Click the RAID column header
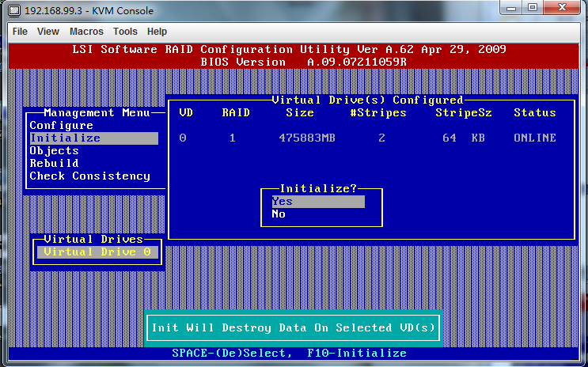588x367 pixels. click(x=236, y=113)
